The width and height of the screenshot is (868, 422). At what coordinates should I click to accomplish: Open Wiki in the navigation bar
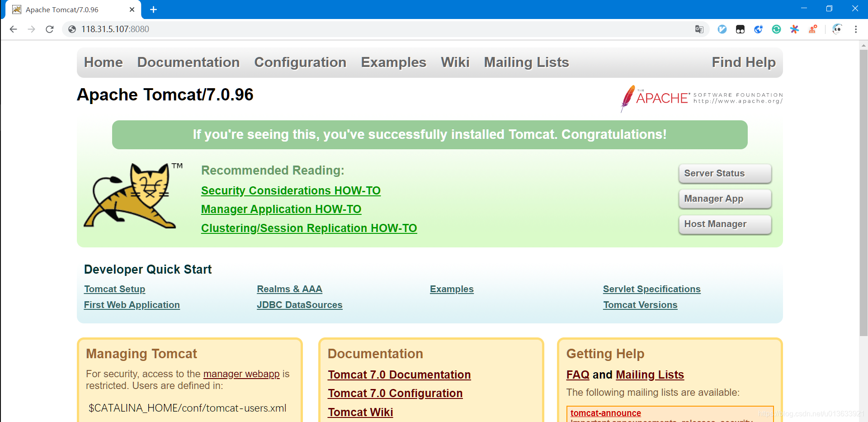pyautogui.click(x=455, y=62)
